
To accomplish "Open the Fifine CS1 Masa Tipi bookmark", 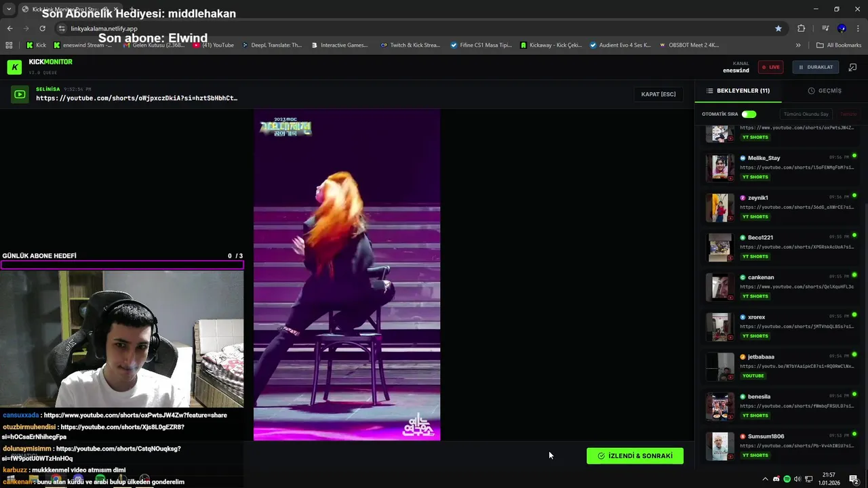I will (481, 45).
